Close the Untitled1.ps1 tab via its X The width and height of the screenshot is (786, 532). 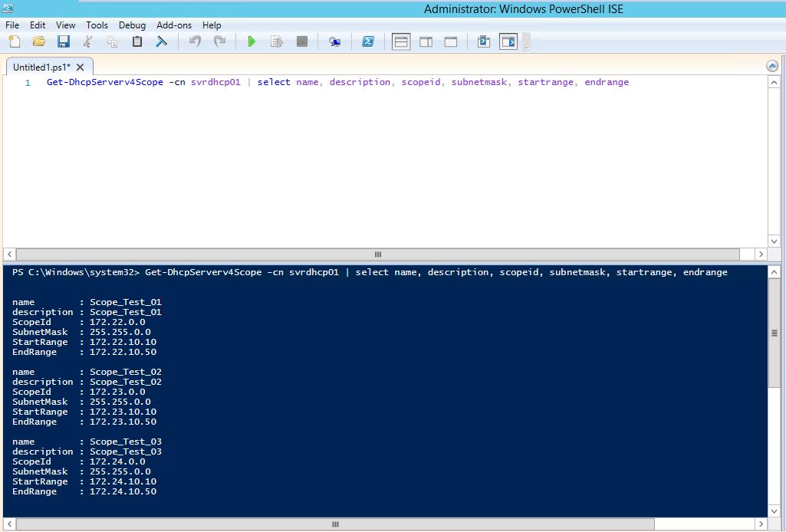pyautogui.click(x=81, y=67)
